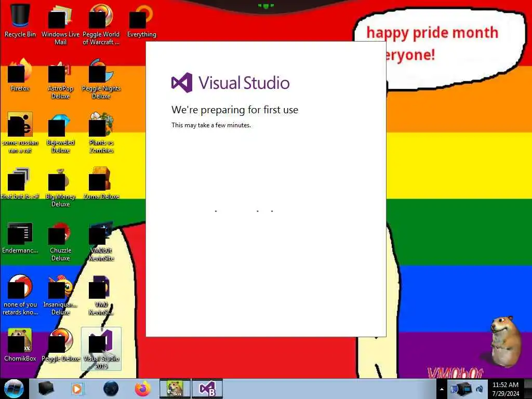The image size is (532, 399).
Task: Select the Zuma Deluxe desktop icon
Action: point(101,183)
